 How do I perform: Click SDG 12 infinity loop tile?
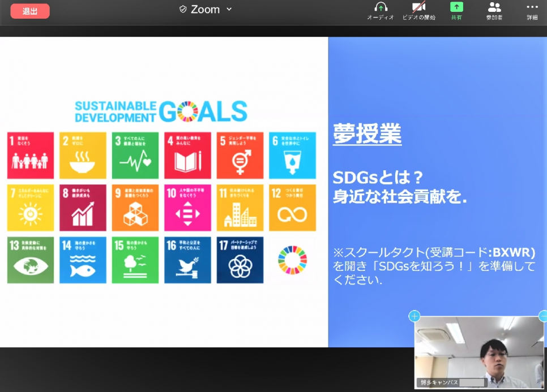click(x=292, y=208)
